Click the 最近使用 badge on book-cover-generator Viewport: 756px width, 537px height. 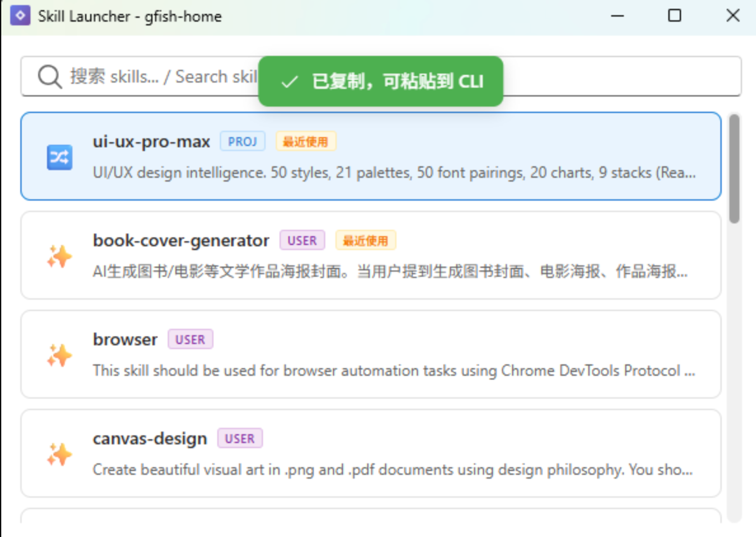point(365,241)
